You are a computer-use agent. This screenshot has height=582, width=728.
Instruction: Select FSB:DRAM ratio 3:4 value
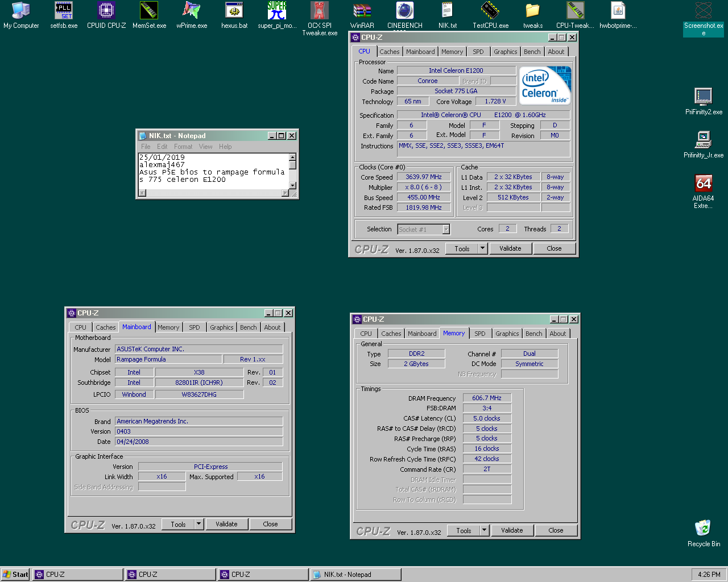[487, 408]
